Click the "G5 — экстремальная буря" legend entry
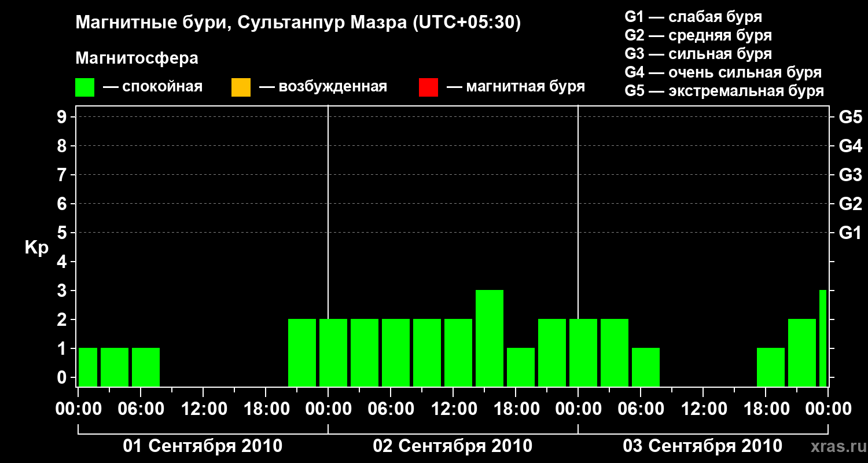Viewport: 868px width, 463px height. click(724, 91)
